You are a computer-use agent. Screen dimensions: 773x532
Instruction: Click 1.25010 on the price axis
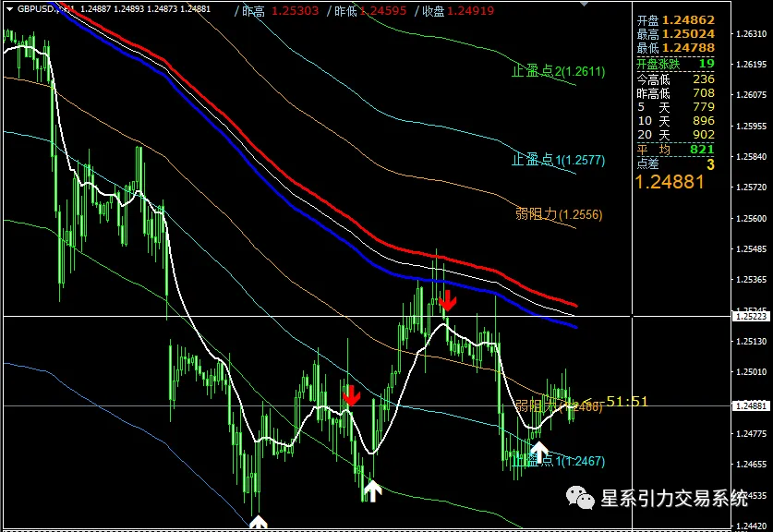(x=752, y=371)
